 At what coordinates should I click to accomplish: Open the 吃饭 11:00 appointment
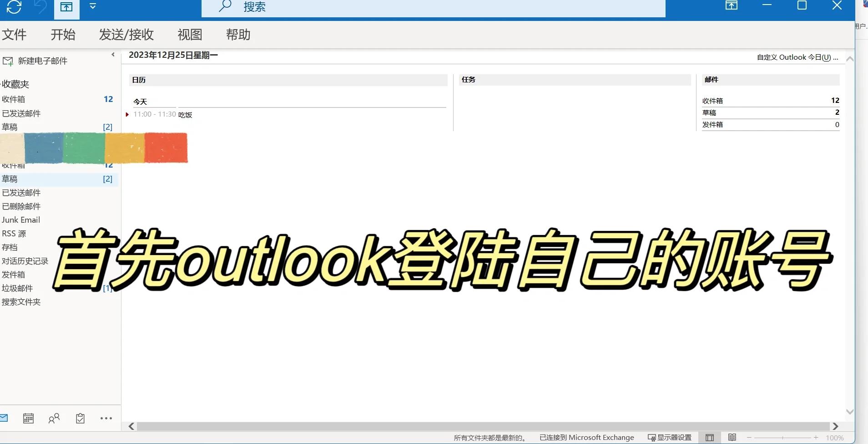click(x=185, y=115)
